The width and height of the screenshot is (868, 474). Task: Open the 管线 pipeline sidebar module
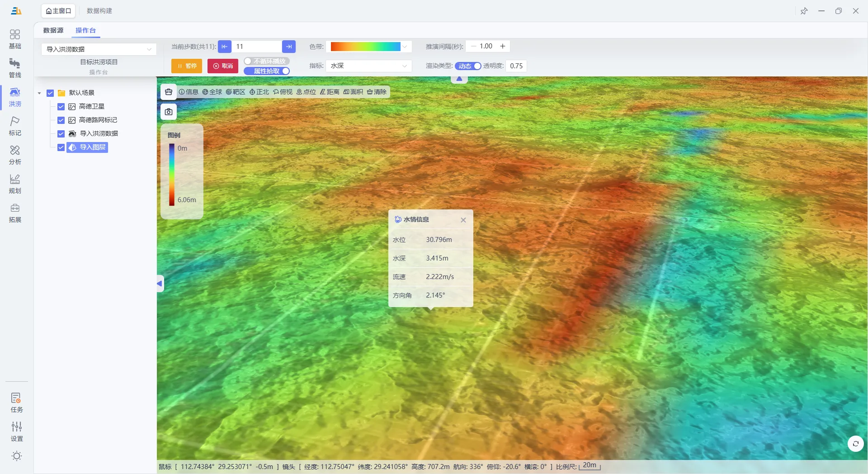click(15, 68)
